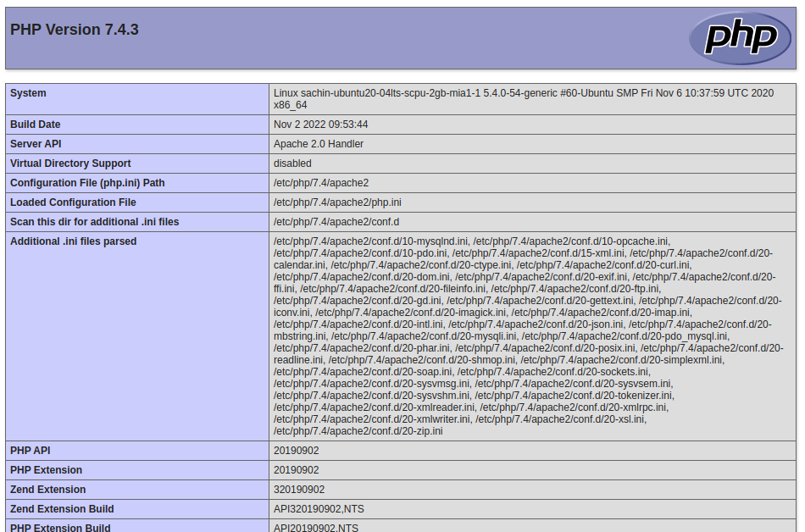Click the "Build Date" row label

coord(36,125)
